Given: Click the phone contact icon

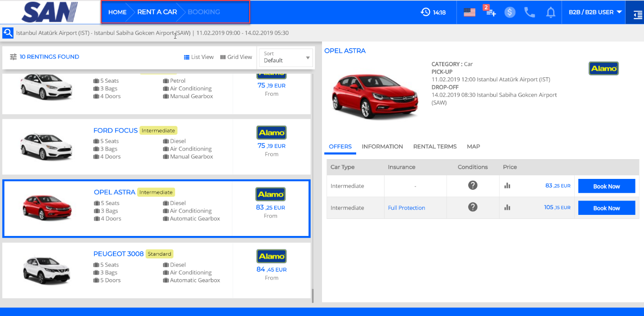Looking at the screenshot, I should click(530, 12).
